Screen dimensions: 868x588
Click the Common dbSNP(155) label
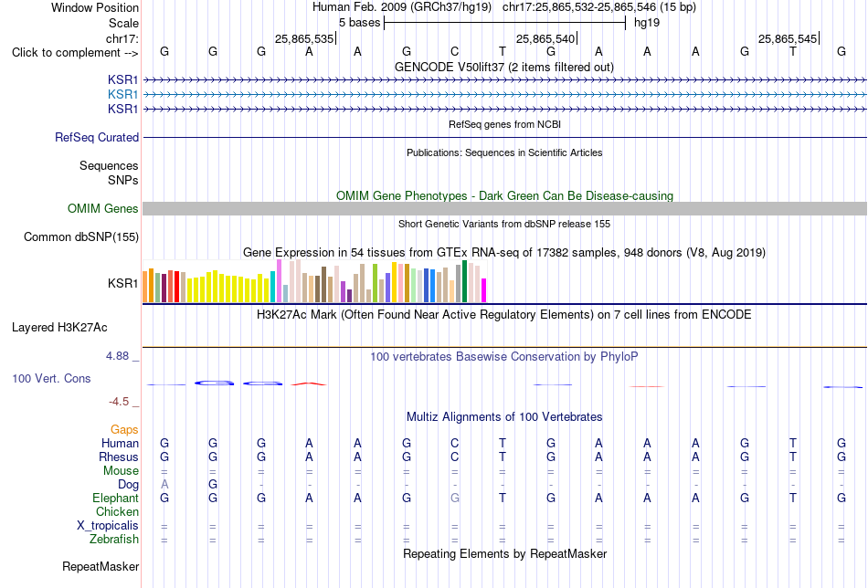81,236
